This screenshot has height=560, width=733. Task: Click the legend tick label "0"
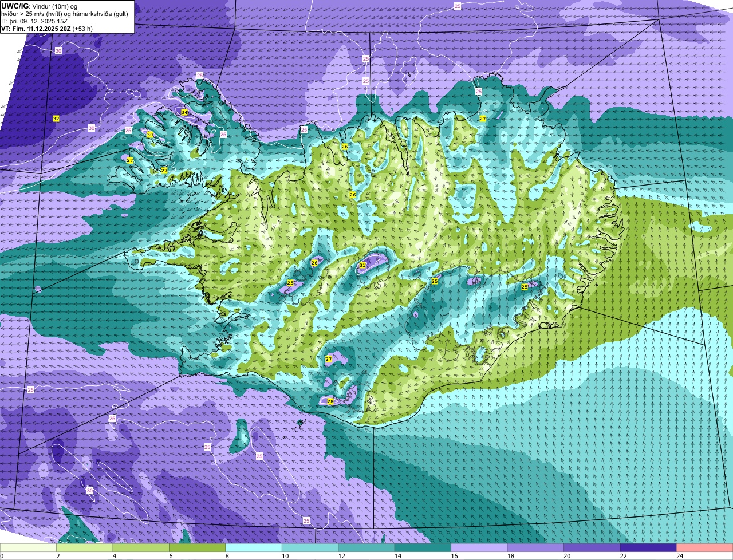2,555
